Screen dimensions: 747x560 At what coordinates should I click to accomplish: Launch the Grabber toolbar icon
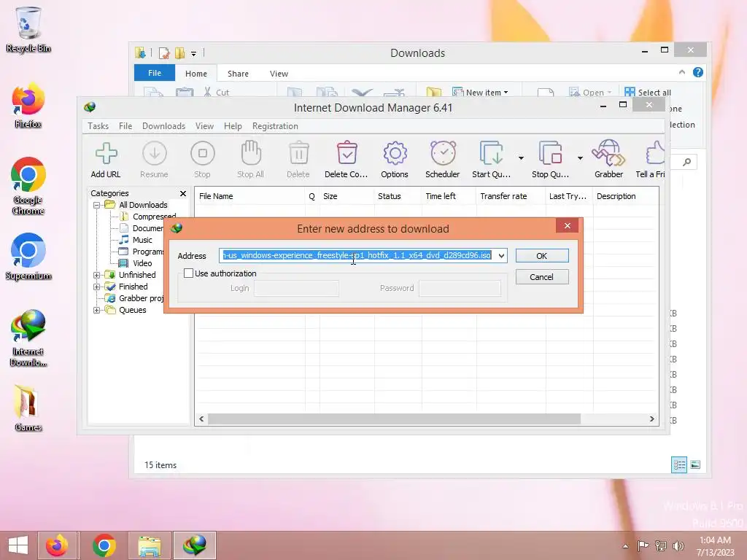[x=608, y=153]
